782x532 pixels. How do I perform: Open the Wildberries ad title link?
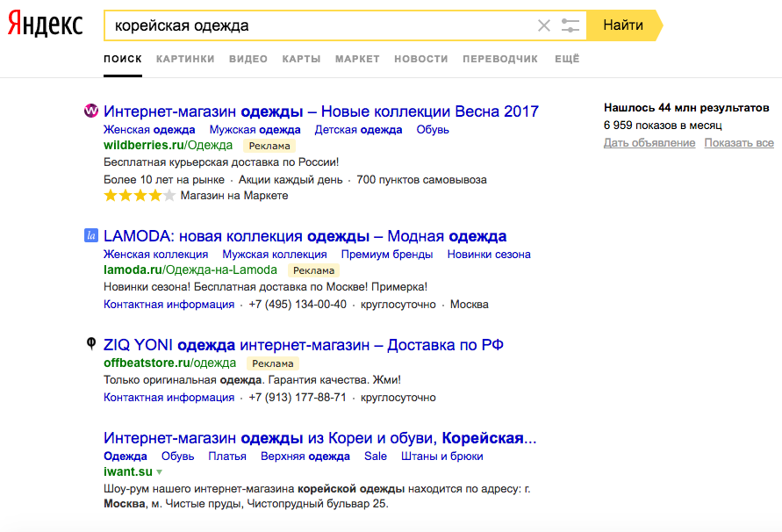pos(321,111)
